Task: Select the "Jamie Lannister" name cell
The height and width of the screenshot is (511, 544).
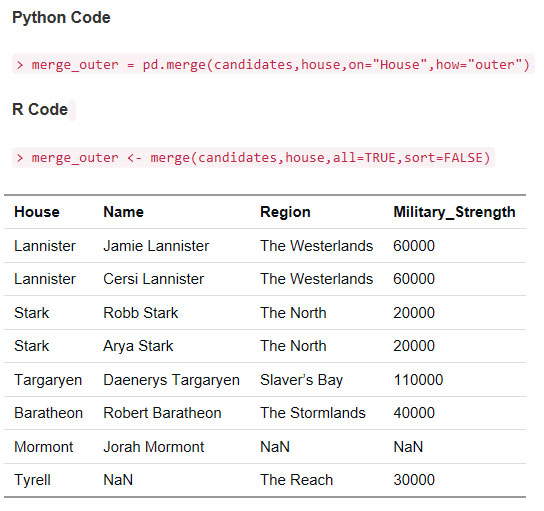Action: [x=156, y=246]
